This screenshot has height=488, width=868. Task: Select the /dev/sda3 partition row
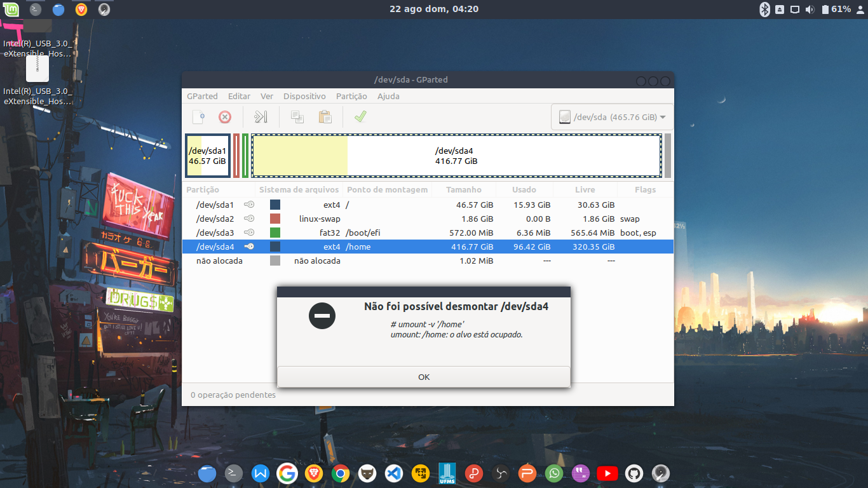point(428,233)
